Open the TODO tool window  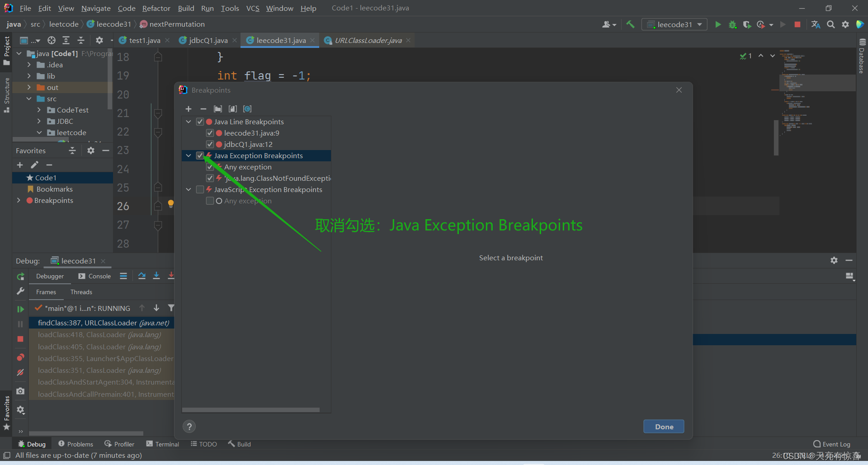[203, 444]
